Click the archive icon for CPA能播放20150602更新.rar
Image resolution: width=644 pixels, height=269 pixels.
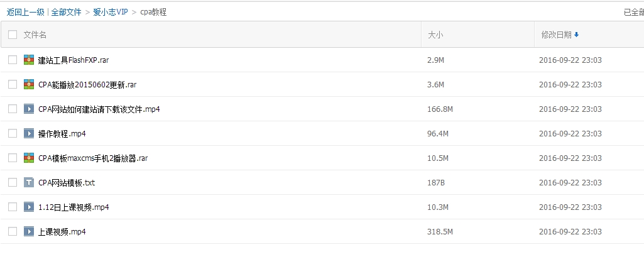(29, 84)
